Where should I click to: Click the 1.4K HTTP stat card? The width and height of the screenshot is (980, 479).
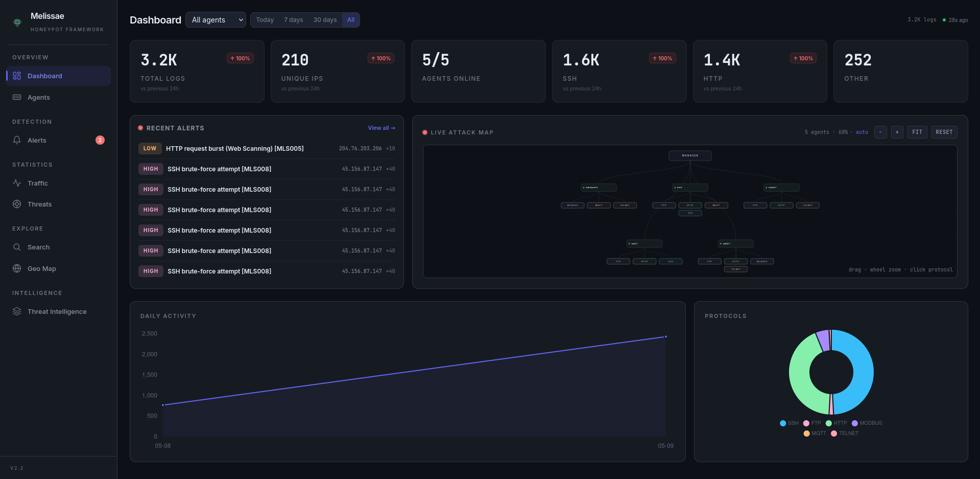pyautogui.click(x=760, y=72)
